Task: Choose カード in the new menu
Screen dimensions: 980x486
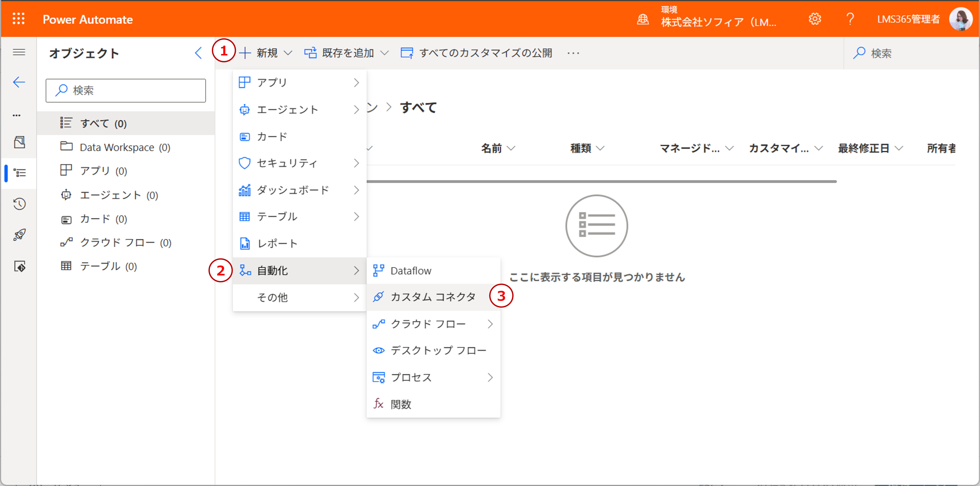Action: (x=299, y=137)
